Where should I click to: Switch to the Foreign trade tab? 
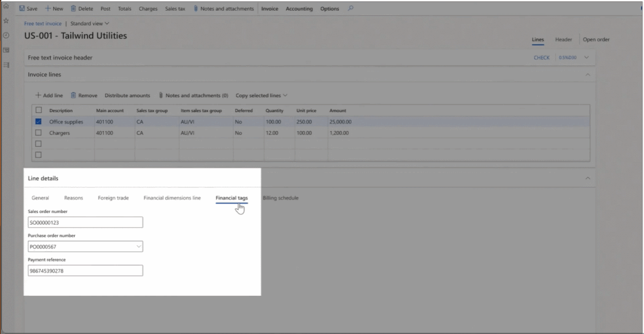tap(113, 198)
